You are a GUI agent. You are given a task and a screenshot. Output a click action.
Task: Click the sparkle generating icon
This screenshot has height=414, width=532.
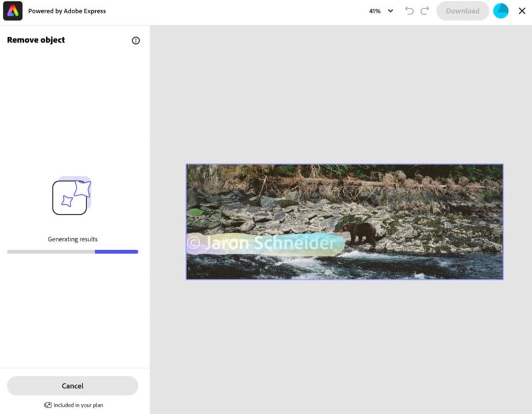coord(72,196)
